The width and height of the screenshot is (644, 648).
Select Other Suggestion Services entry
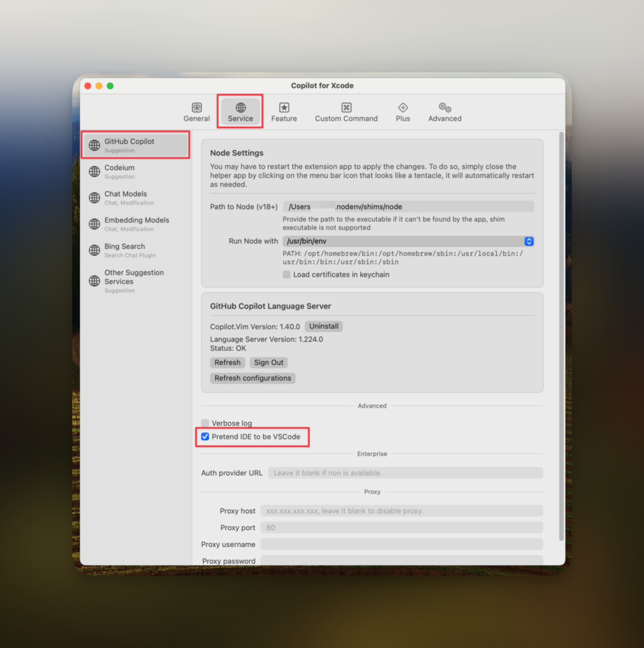136,281
